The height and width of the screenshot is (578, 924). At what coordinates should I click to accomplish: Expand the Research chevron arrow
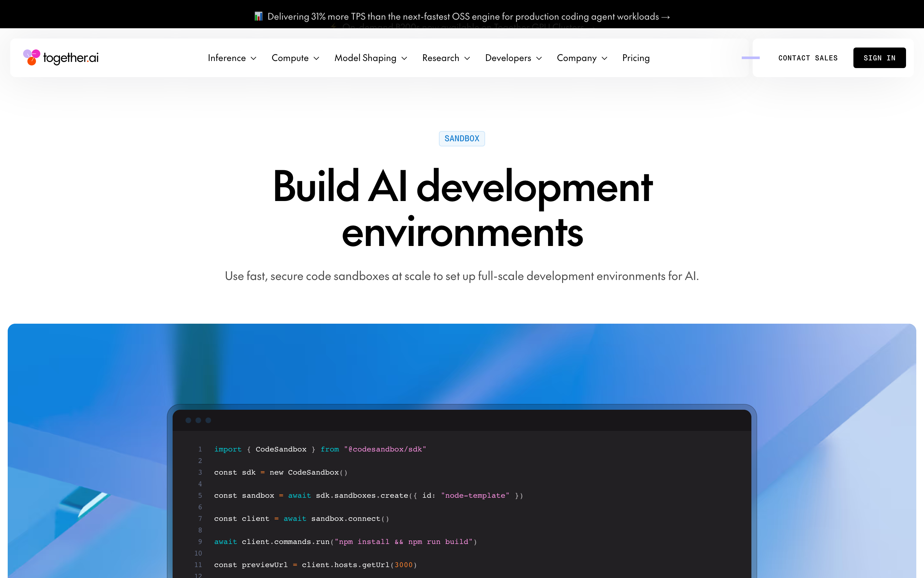[x=467, y=58]
